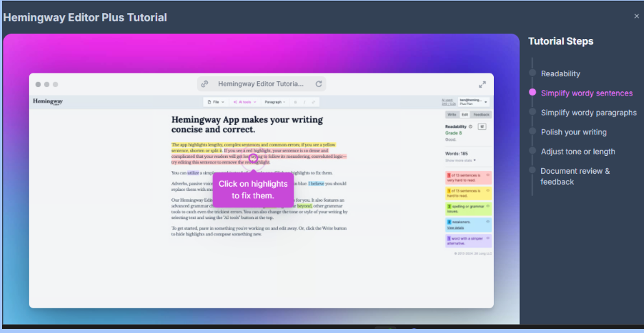Switch to the Feedback tab
644x333 pixels.
coord(481,115)
